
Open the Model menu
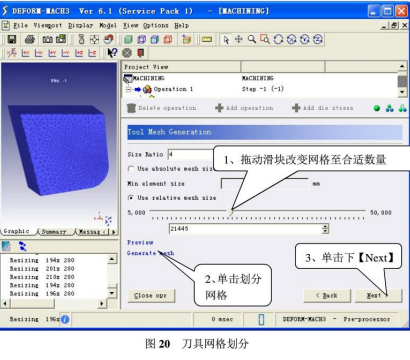point(108,25)
